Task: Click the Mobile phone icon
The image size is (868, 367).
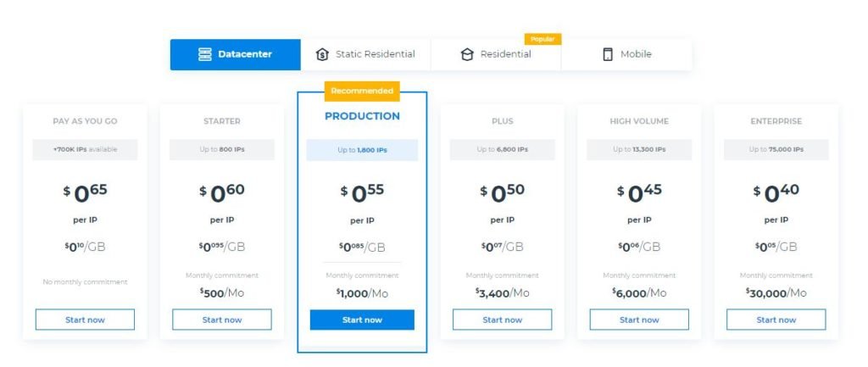Action: [607, 54]
